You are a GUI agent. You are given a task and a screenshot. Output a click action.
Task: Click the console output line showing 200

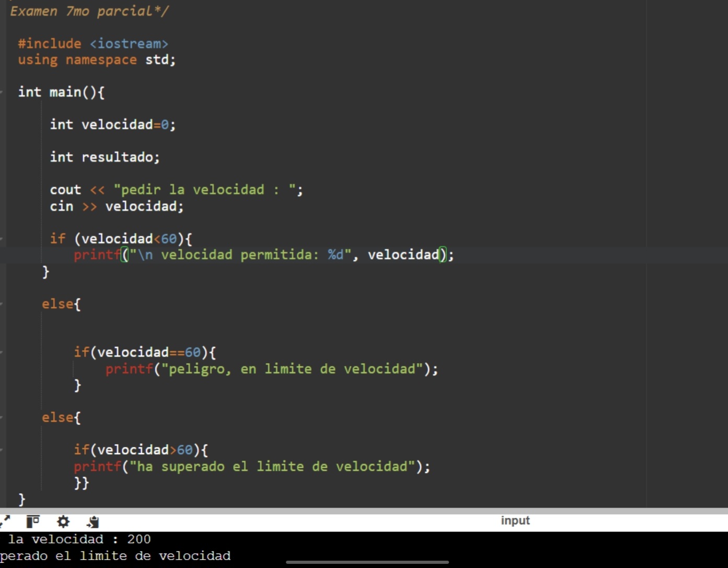tap(78, 539)
